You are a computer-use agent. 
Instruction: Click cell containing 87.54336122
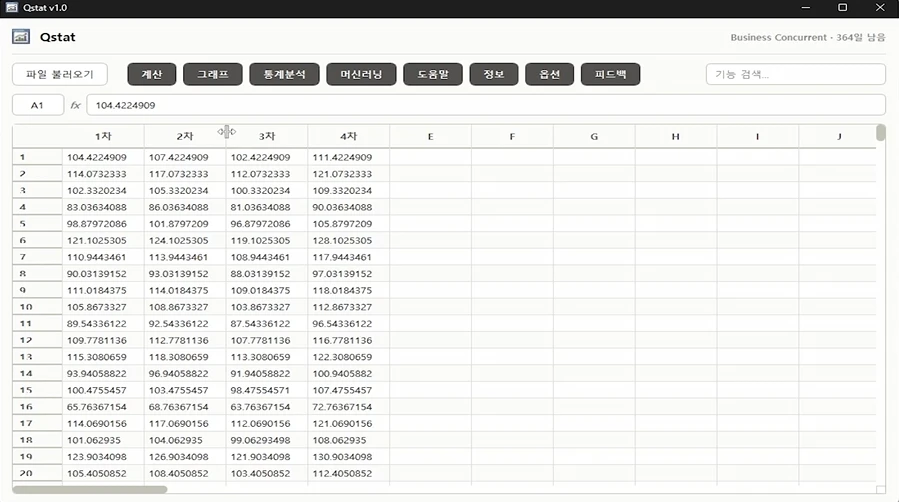tap(267, 323)
